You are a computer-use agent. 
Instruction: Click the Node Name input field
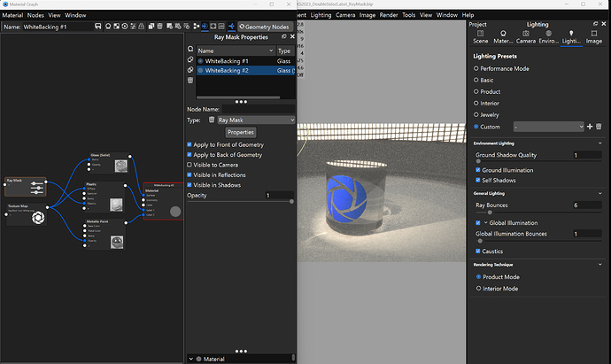click(258, 109)
